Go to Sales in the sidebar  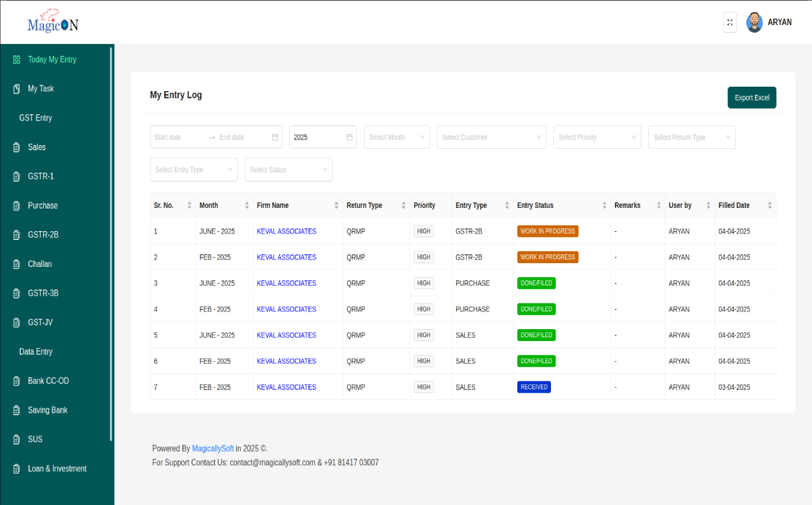click(x=36, y=147)
